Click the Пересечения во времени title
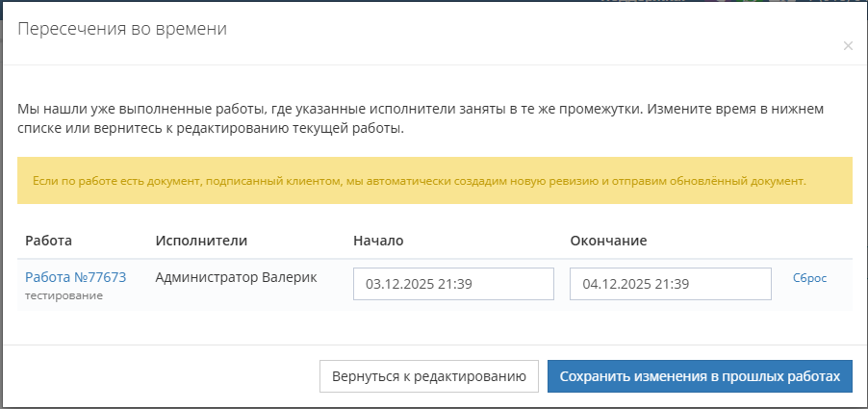 [123, 29]
